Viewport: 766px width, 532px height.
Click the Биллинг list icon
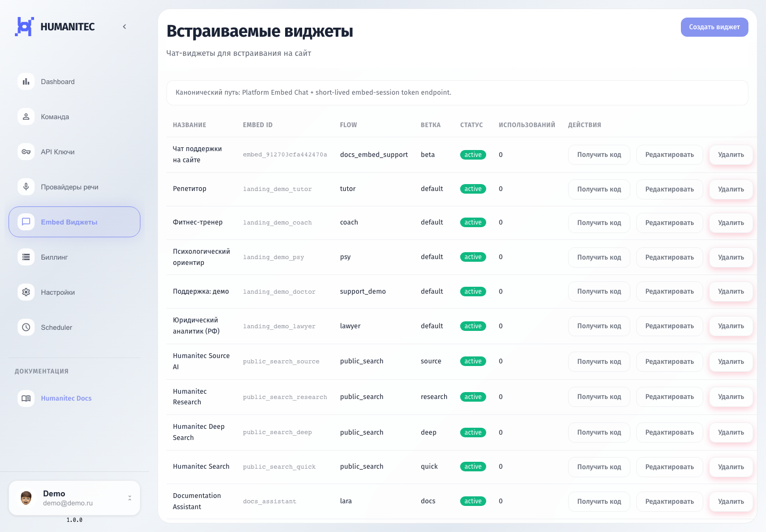(x=26, y=257)
